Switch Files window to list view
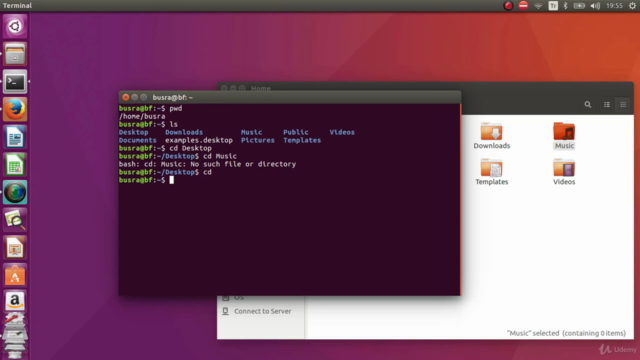 (x=607, y=105)
